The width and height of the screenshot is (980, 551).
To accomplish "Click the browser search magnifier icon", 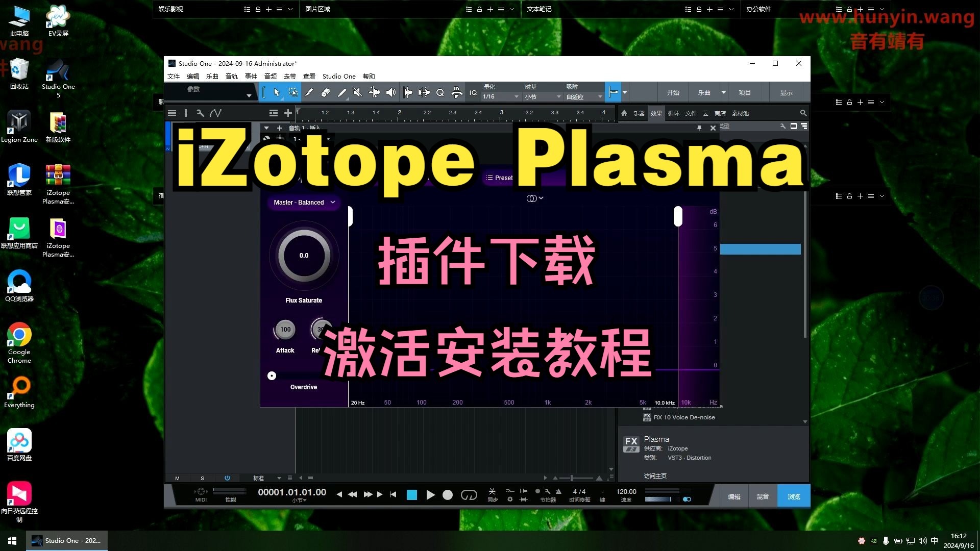I will click(803, 113).
